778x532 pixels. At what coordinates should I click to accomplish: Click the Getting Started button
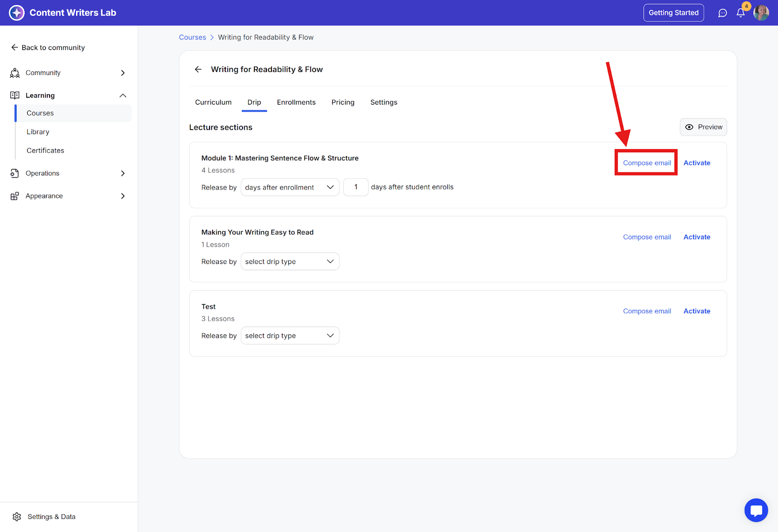(673, 13)
